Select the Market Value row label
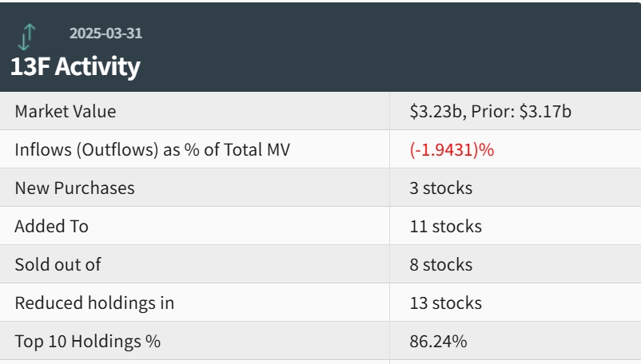Viewport: 641px width, 364px height. (66, 112)
